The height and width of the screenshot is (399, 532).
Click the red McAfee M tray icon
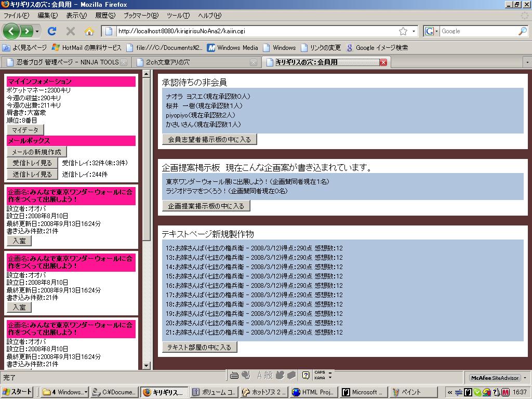tap(506, 392)
